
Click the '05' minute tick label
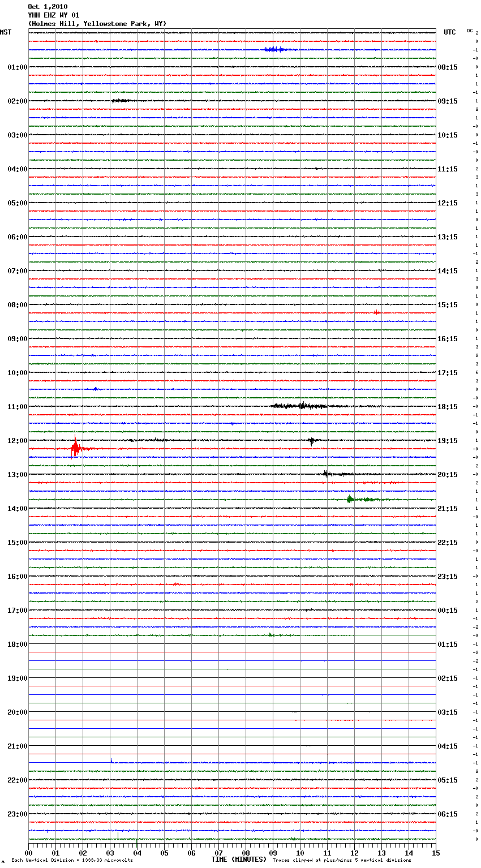coord(164,853)
